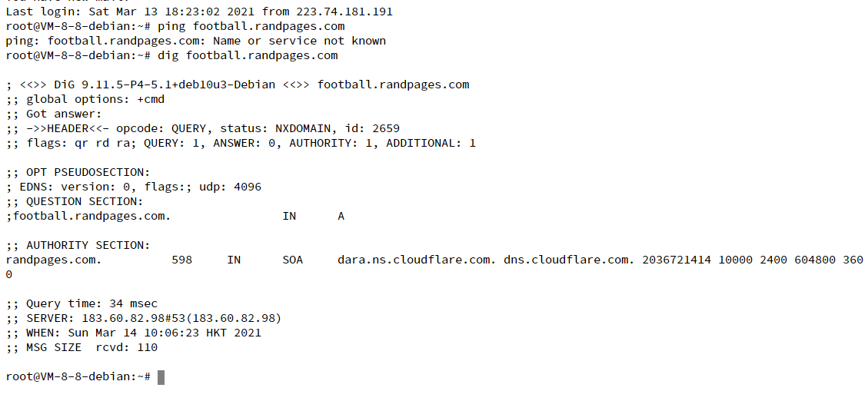Screen dimensions: 868x401
Task: Click the "Query time: 34 msec" line
Action: pyautogui.click(x=91, y=303)
